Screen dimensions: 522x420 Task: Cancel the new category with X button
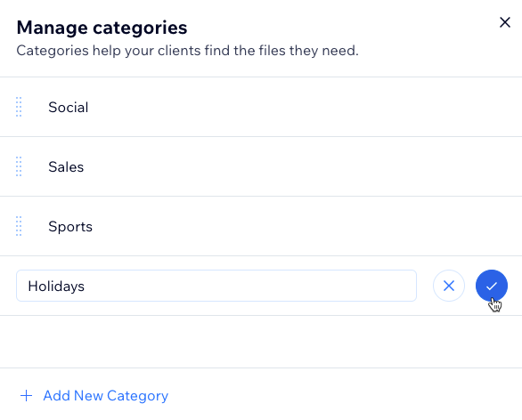(x=449, y=286)
